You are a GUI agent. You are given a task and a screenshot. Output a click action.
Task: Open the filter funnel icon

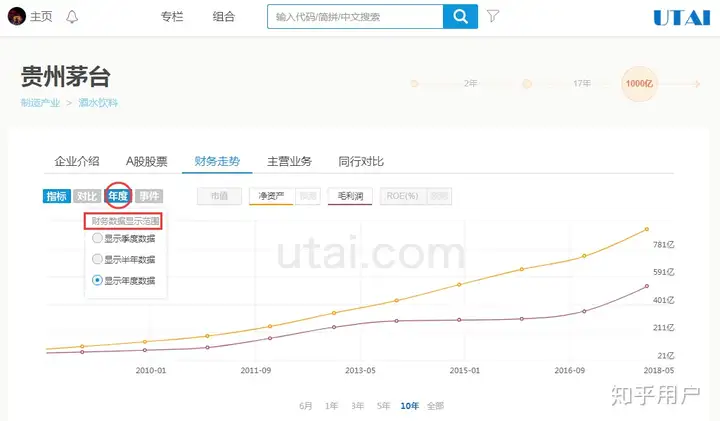pos(493,16)
